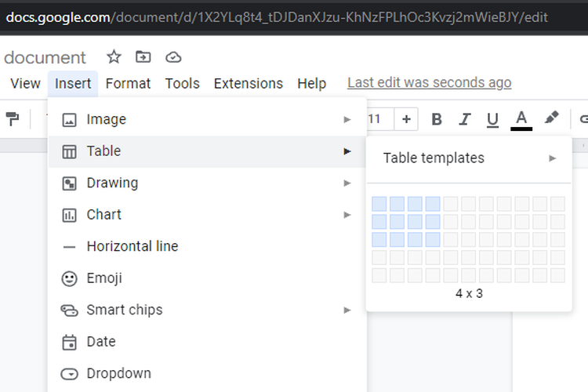
Task: Toggle bold formatting
Action: coord(437,119)
